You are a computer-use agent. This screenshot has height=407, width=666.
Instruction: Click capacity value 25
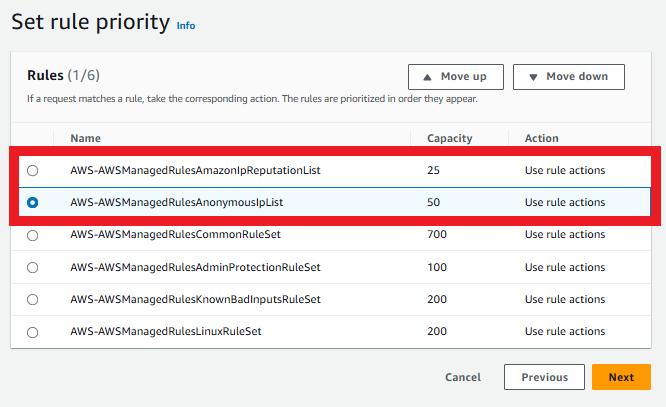433,170
